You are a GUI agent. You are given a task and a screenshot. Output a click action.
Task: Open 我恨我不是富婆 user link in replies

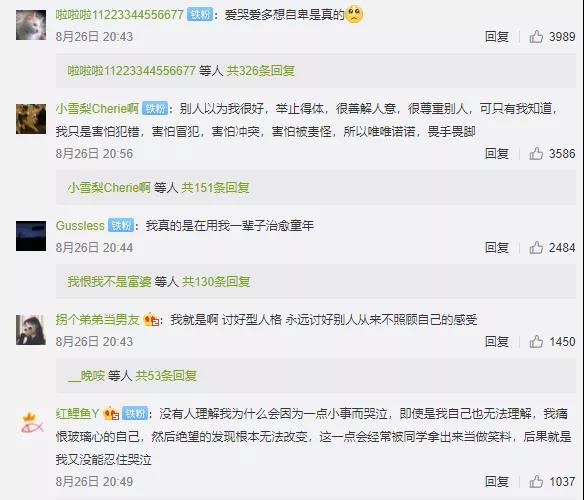click(109, 281)
